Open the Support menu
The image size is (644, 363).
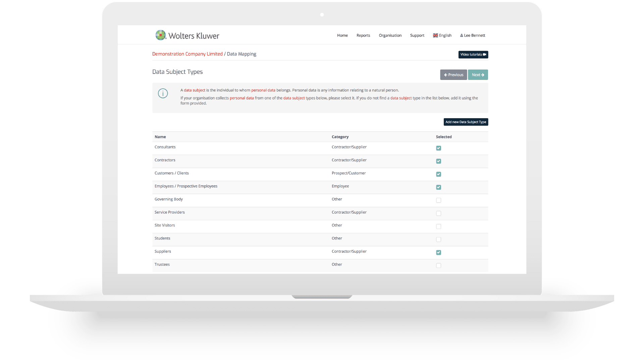(x=417, y=35)
